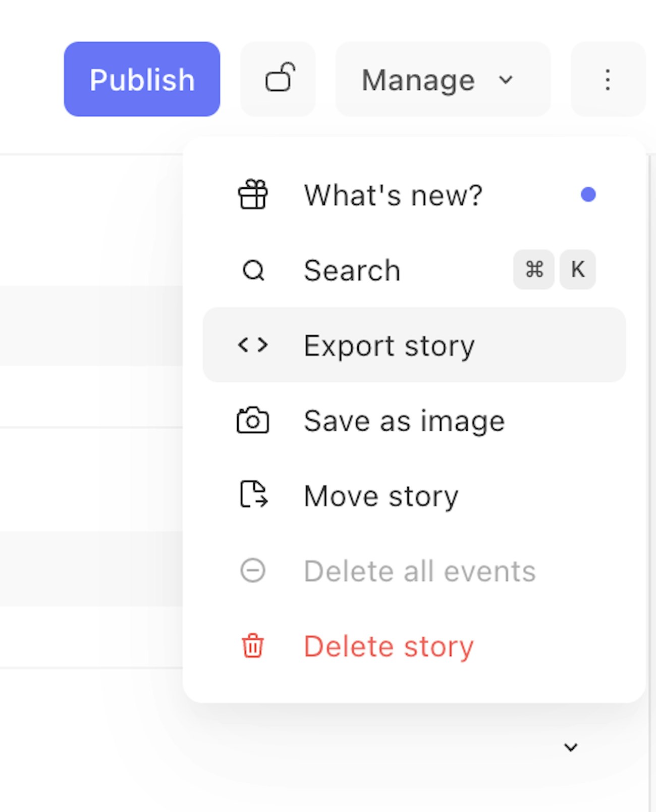Click the K key shortcut badge
Viewport: 656px width, 812px height.
point(578,269)
